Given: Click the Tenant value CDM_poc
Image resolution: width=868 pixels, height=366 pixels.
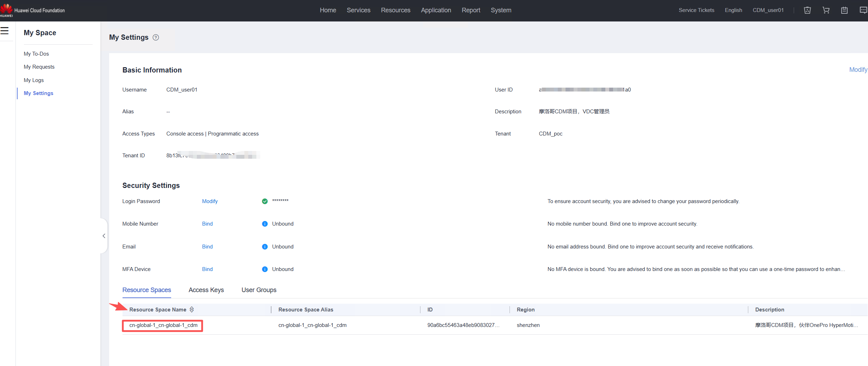Looking at the screenshot, I should [551, 134].
